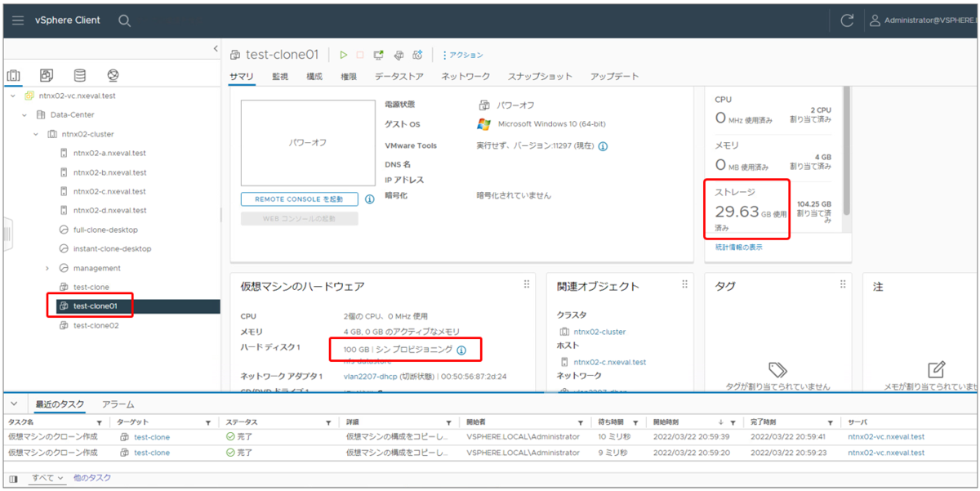Viewport: 980px width, 491px height.
Task: Click the refresh icon in the top bar
Action: coord(847,20)
